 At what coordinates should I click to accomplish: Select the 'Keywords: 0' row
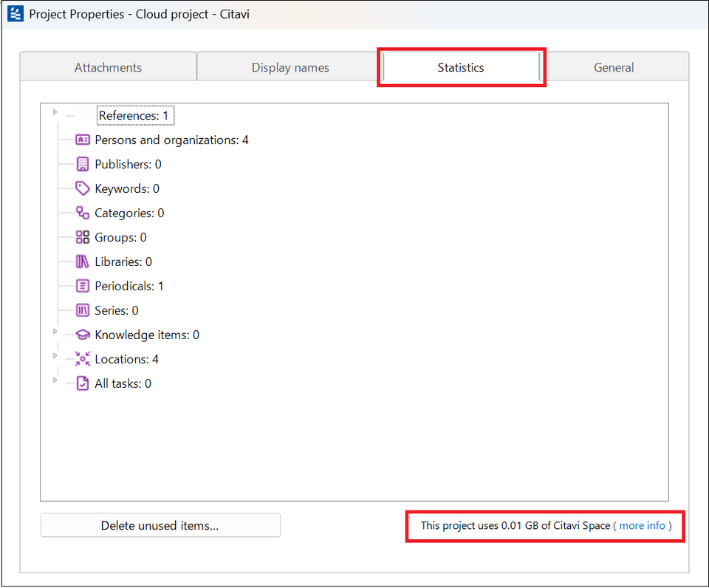tap(127, 188)
